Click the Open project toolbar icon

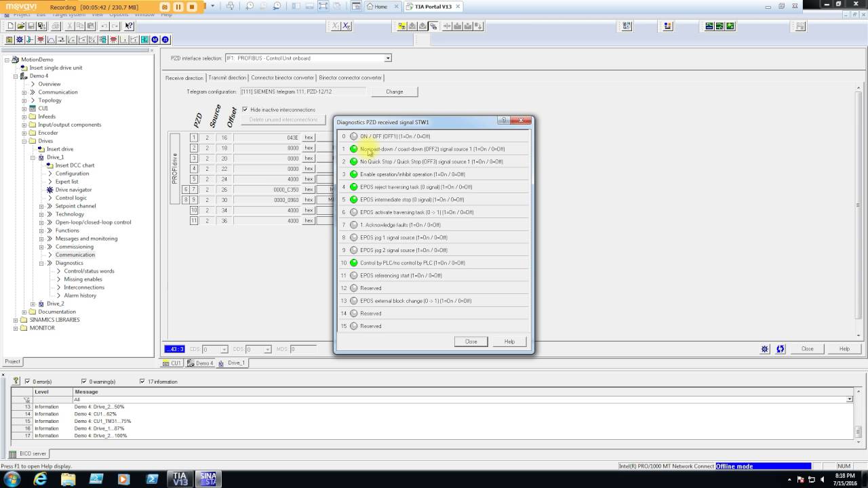click(x=20, y=26)
